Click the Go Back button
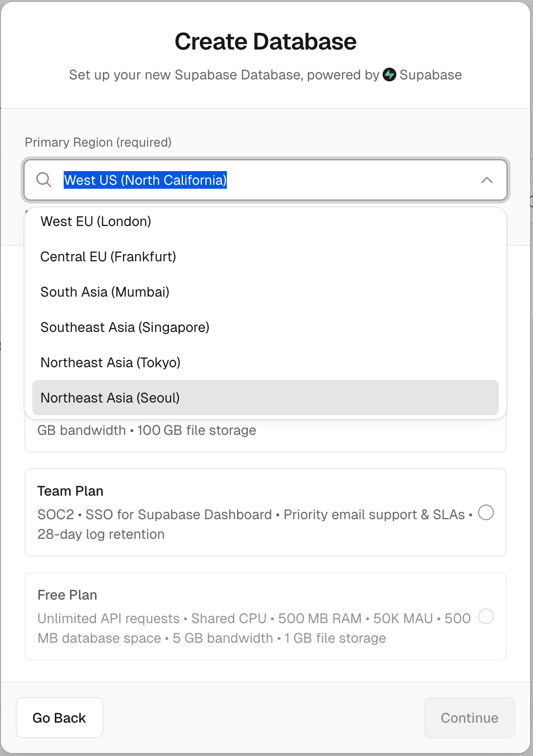This screenshot has width=533, height=756. [59, 718]
